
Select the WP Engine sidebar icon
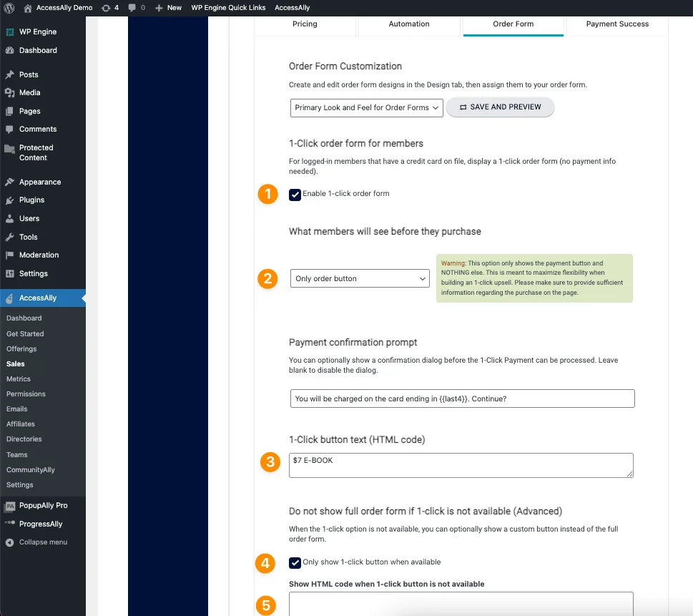click(10, 31)
